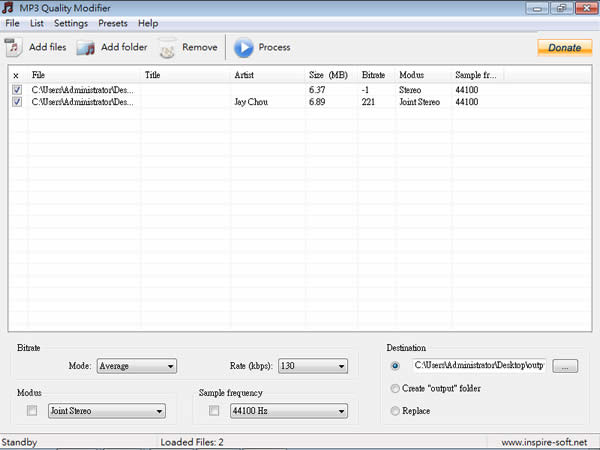Click the Add files music note icon

point(13,47)
